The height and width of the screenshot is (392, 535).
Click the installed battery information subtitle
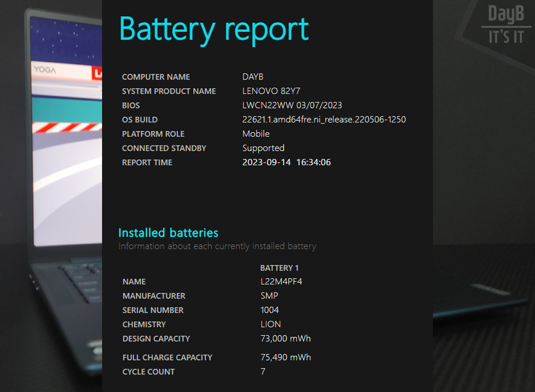click(217, 246)
